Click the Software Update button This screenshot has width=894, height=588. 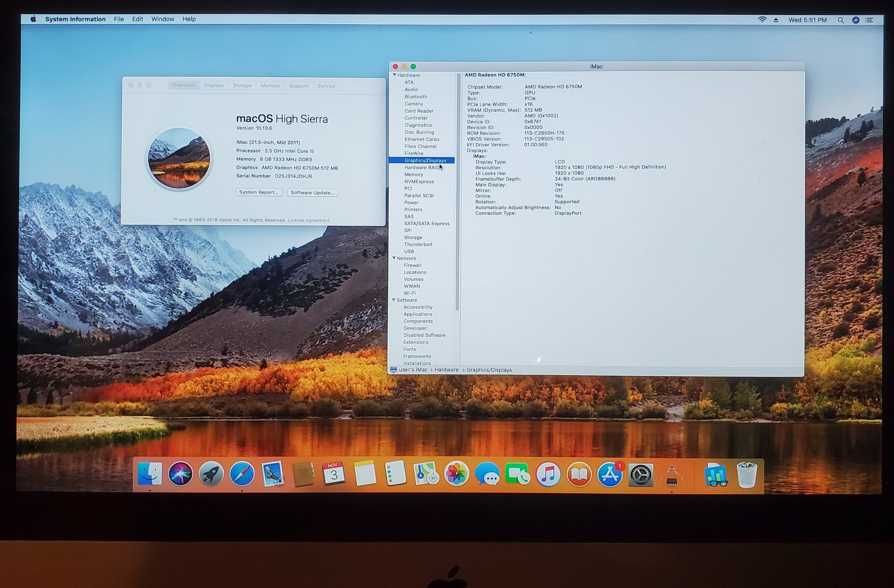click(312, 193)
